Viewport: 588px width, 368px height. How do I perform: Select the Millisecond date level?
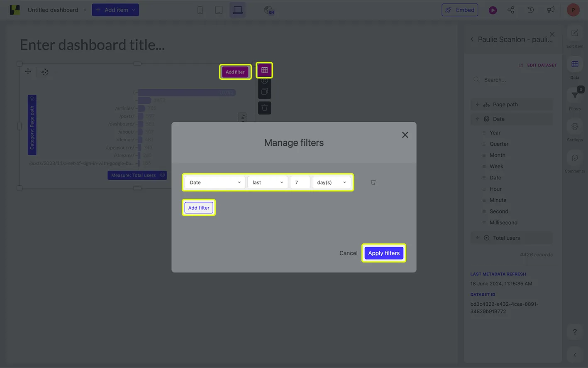[503, 222]
